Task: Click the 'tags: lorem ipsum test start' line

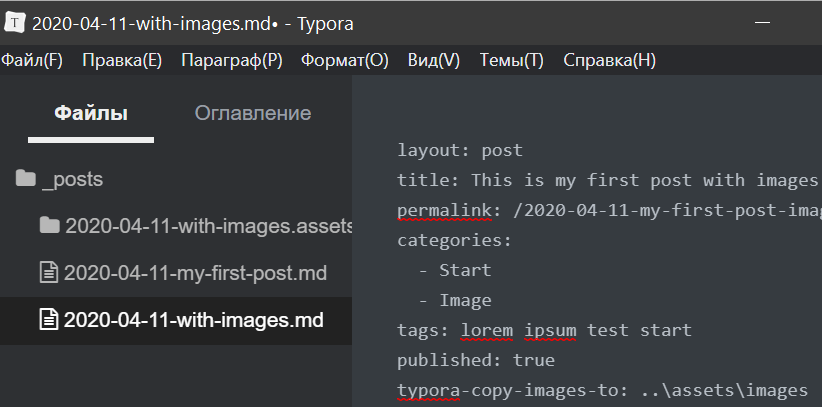Action: tap(544, 330)
